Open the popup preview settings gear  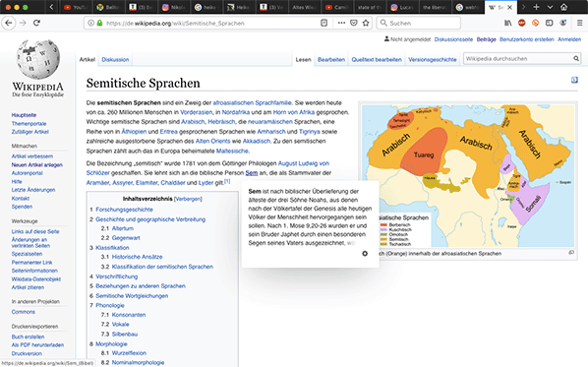click(365, 254)
